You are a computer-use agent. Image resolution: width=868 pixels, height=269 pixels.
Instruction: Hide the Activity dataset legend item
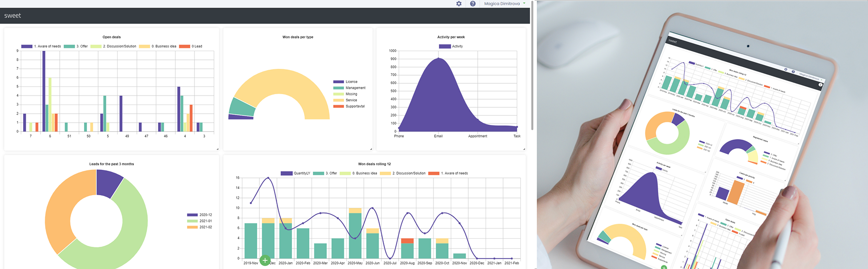(x=451, y=46)
